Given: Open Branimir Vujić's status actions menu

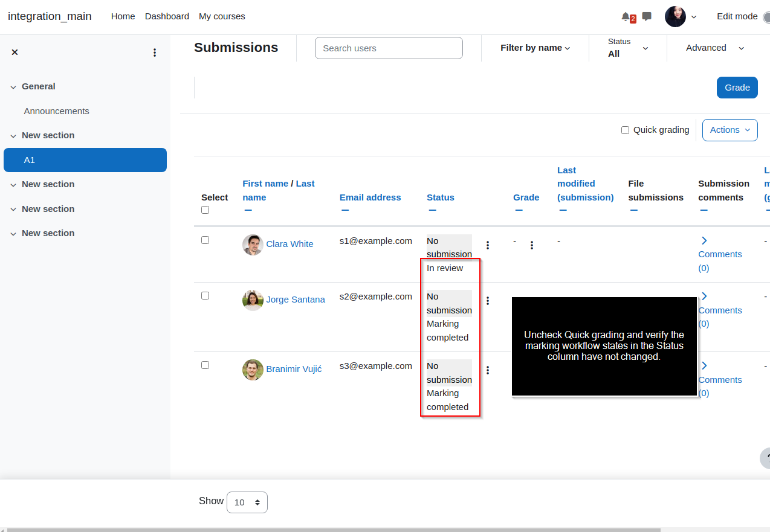Looking at the screenshot, I should (x=488, y=370).
